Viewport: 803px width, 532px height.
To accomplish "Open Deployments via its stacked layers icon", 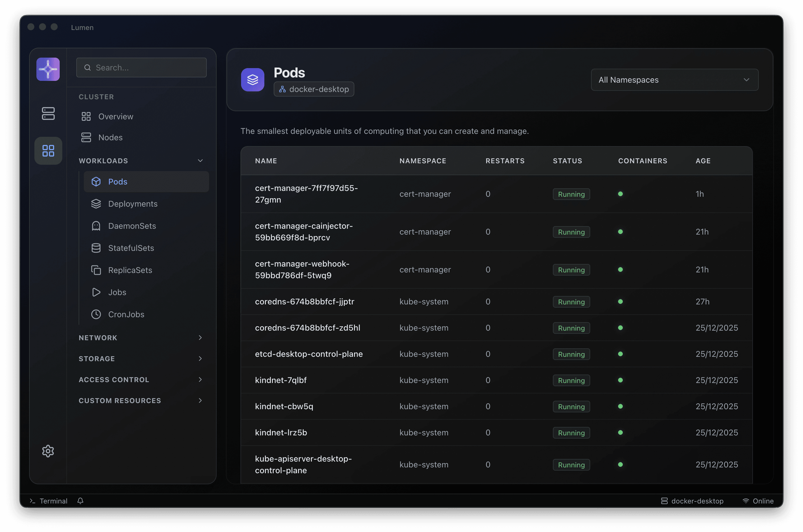I will pyautogui.click(x=96, y=203).
